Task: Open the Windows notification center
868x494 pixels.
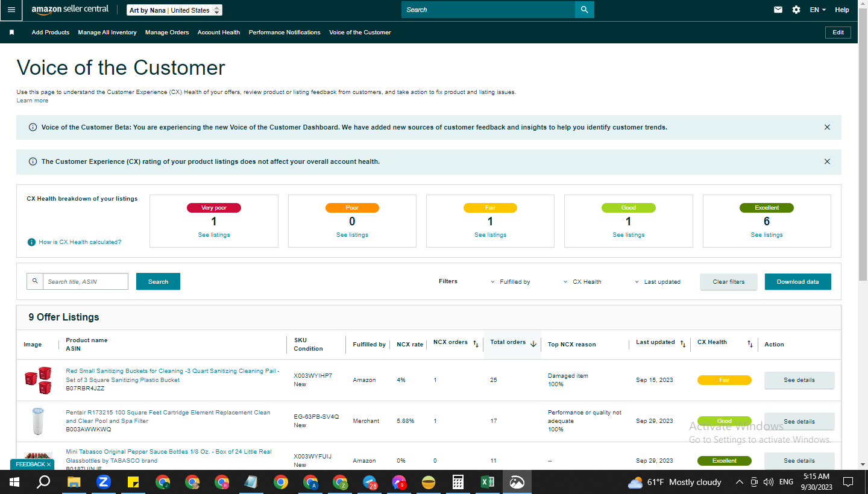Action: pyautogui.click(x=848, y=482)
